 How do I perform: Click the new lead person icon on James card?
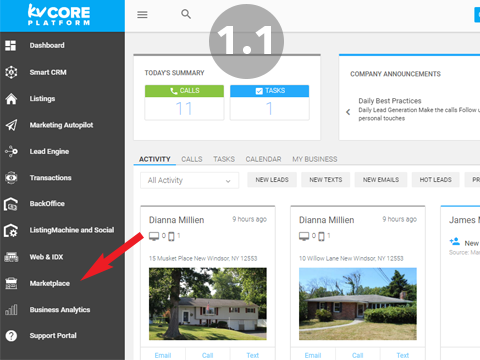454,241
